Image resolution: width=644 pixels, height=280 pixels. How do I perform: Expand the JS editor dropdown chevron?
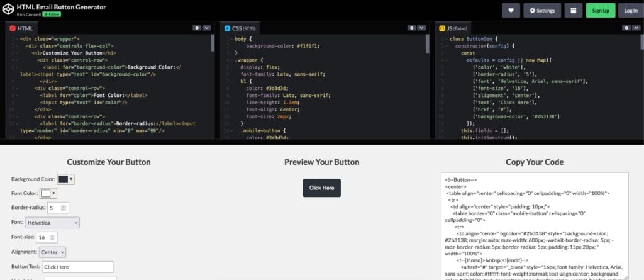coord(636,28)
